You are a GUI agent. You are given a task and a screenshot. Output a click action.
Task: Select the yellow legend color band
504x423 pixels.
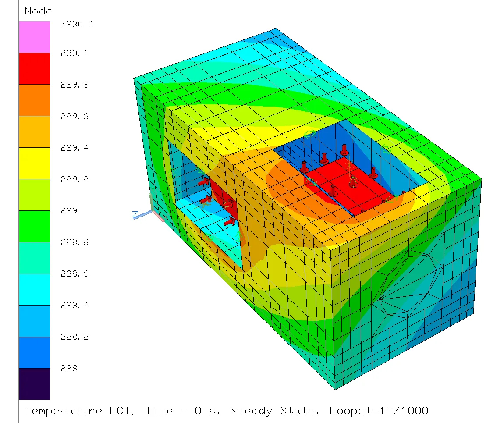(x=35, y=163)
